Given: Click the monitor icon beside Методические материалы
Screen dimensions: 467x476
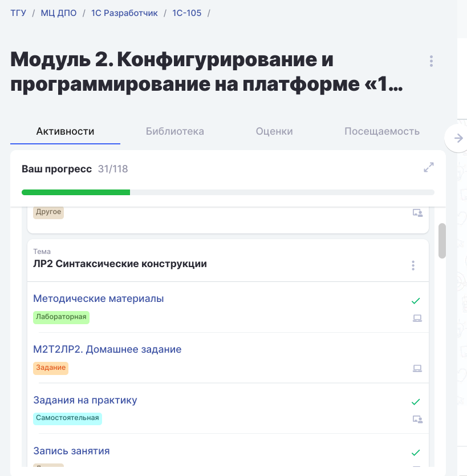Looking at the screenshot, I should pos(417,318).
